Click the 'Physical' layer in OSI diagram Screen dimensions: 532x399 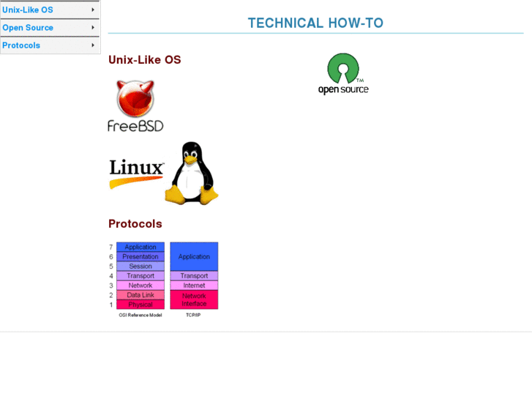point(141,305)
